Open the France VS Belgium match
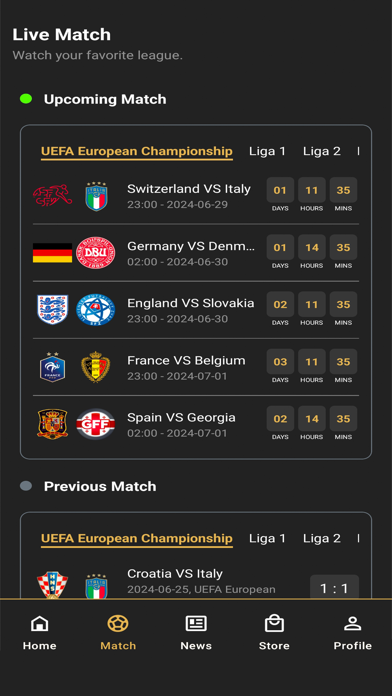 [x=196, y=367]
